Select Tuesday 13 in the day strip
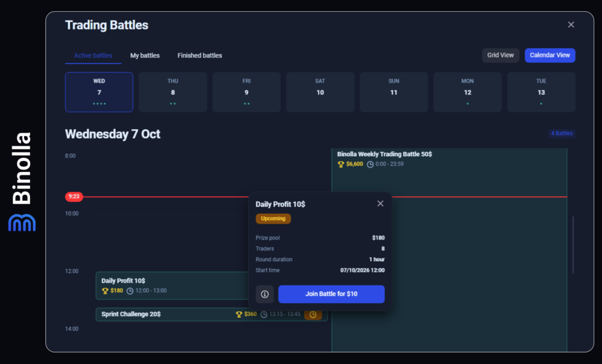The height and width of the screenshot is (364, 602). tap(541, 92)
